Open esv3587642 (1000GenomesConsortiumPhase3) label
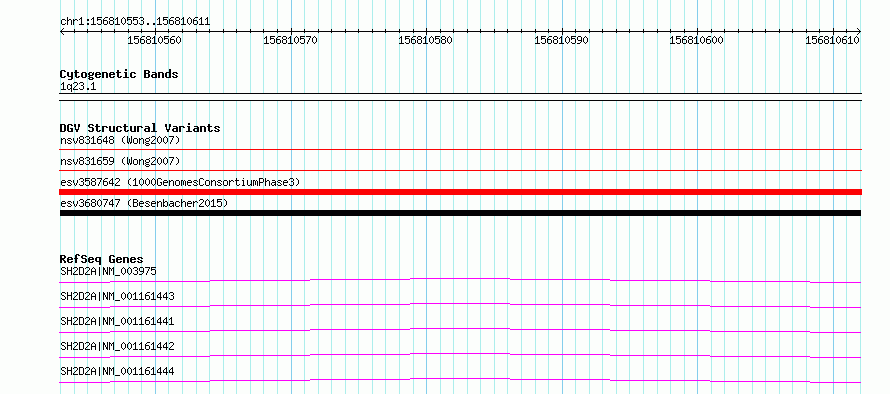Viewport: 890px width, 394px height. point(180,182)
